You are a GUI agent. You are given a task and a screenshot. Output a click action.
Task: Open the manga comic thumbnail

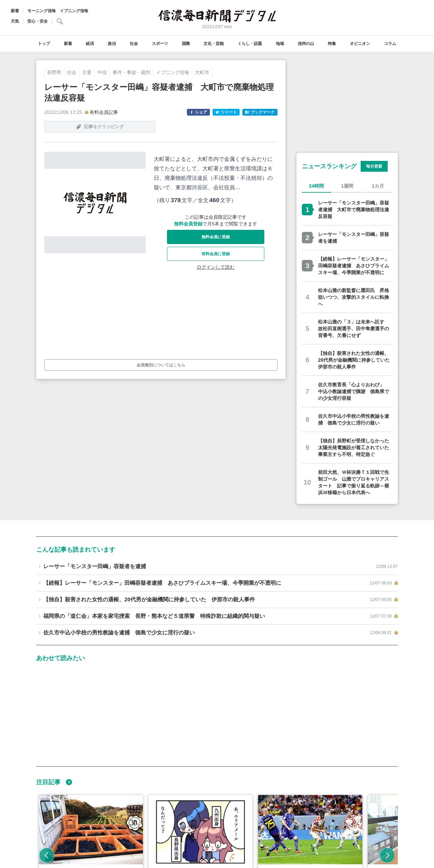[200, 831]
